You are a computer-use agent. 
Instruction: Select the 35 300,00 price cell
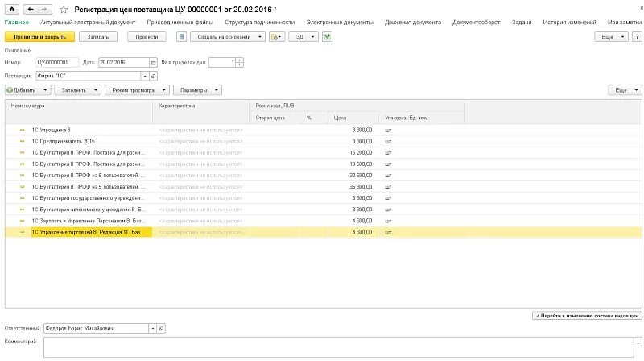click(x=353, y=187)
